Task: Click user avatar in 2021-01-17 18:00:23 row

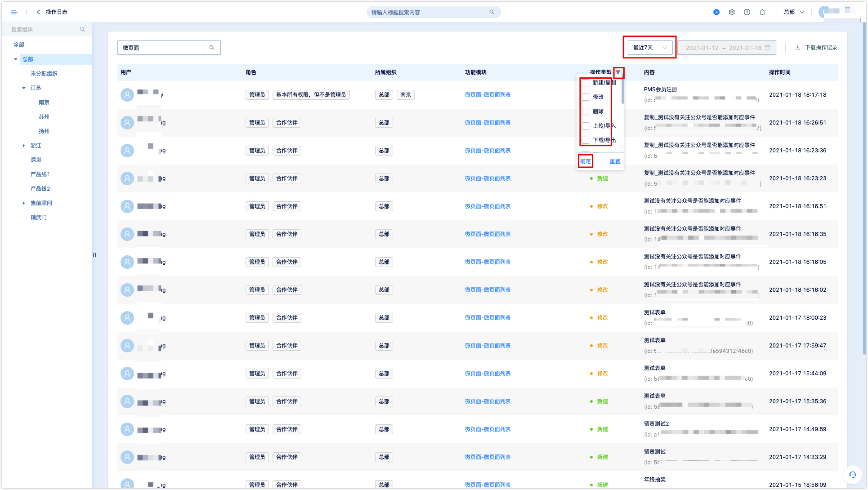Action: tap(127, 318)
